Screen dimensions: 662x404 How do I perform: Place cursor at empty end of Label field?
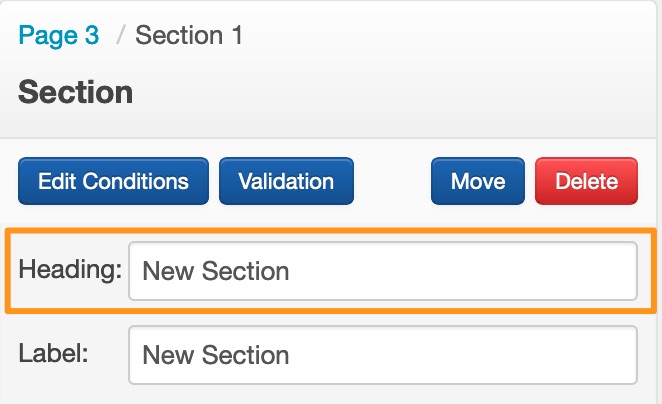point(500,354)
